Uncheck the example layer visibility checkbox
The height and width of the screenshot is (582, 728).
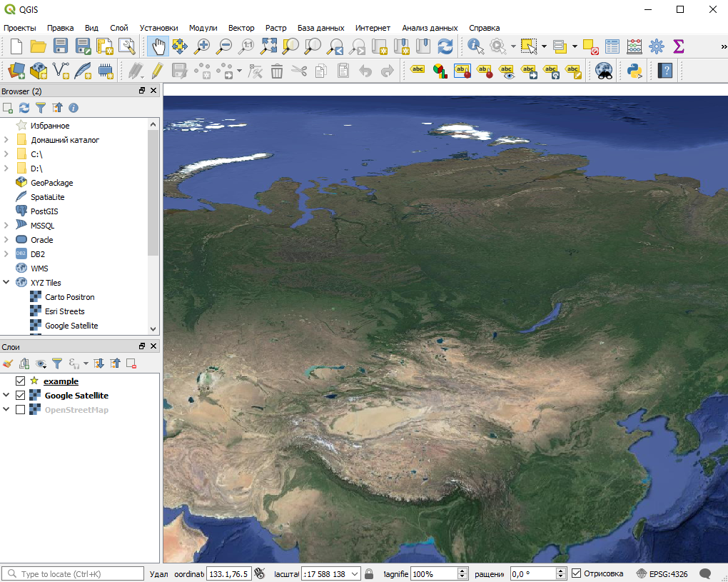20,381
